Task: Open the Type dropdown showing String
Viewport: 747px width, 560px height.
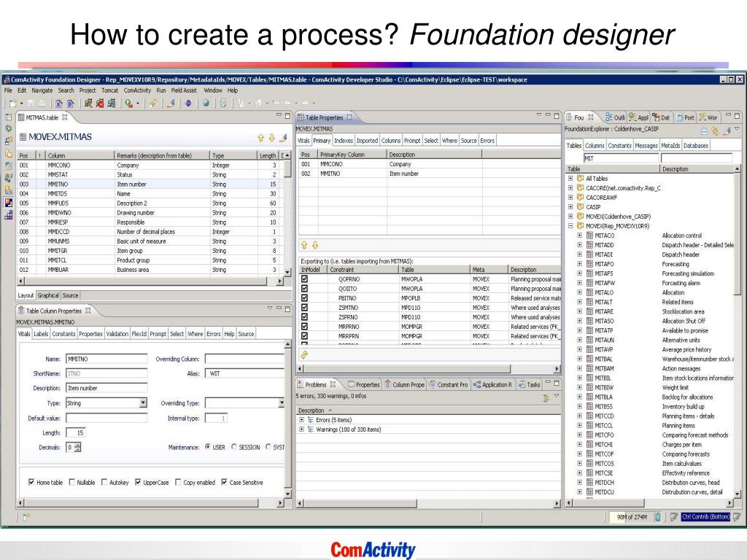Action: (143, 402)
